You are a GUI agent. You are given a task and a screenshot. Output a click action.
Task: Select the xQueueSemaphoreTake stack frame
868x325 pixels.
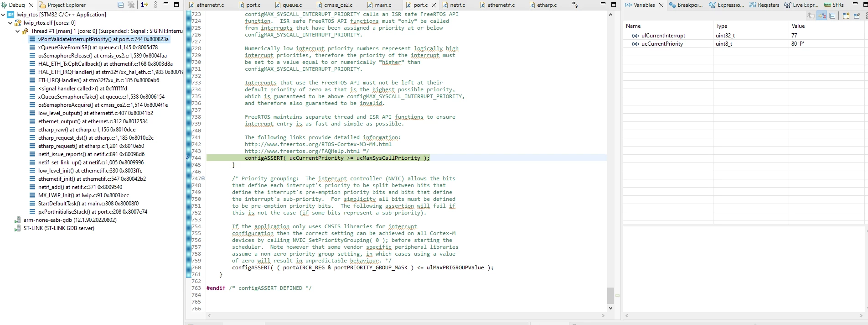(x=97, y=97)
